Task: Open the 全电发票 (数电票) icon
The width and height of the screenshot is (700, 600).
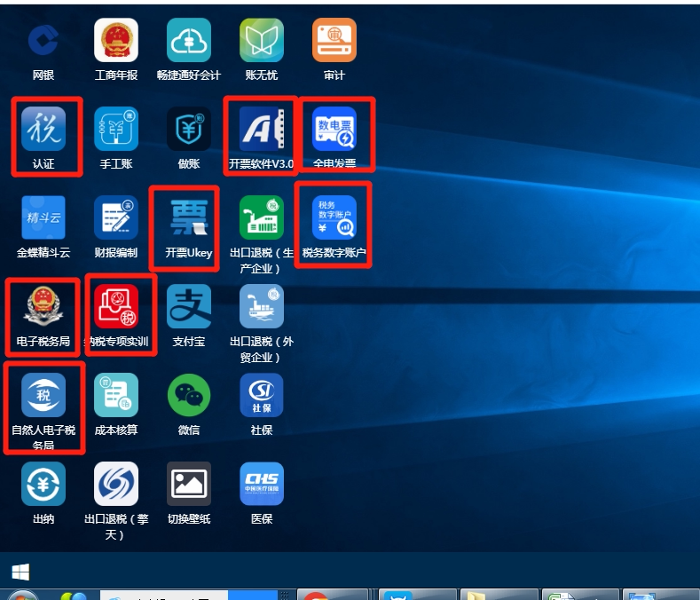Action: [x=334, y=129]
